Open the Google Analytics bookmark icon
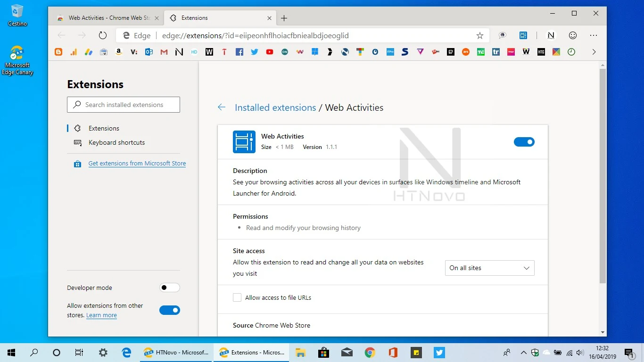The height and width of the screenshot is (362, 644). 74,52
